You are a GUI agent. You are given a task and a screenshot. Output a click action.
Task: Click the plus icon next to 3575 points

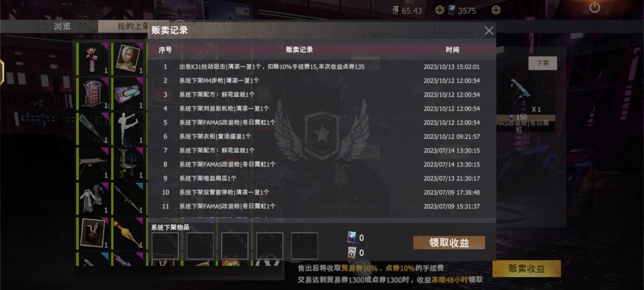[x=496, y=10]
